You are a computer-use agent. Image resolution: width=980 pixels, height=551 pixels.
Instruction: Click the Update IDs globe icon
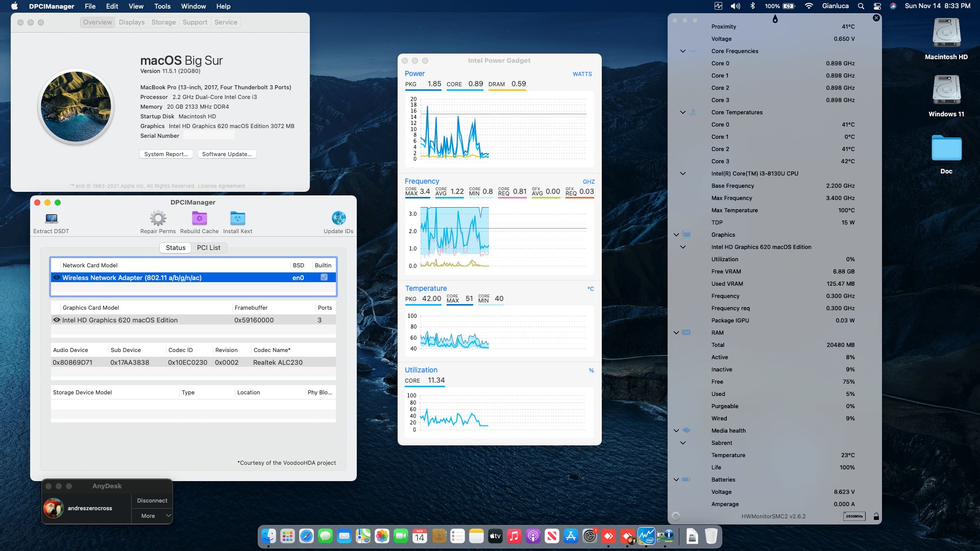338,218
